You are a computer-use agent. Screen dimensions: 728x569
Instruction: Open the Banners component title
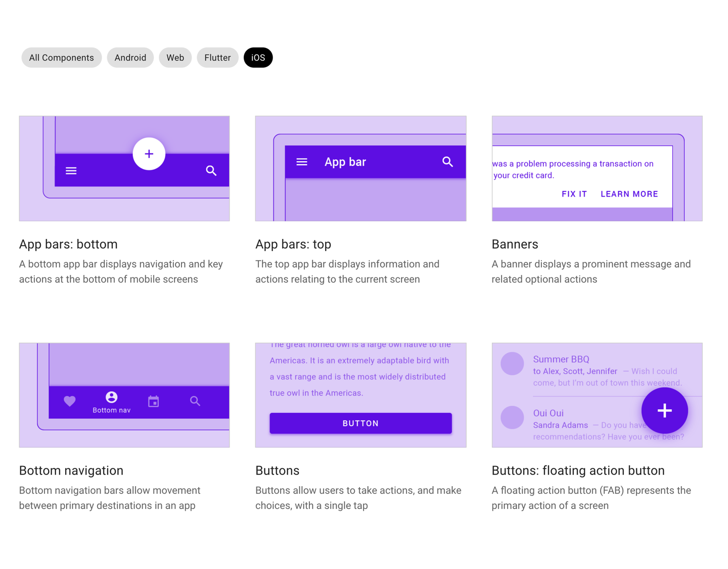[515, 244]
